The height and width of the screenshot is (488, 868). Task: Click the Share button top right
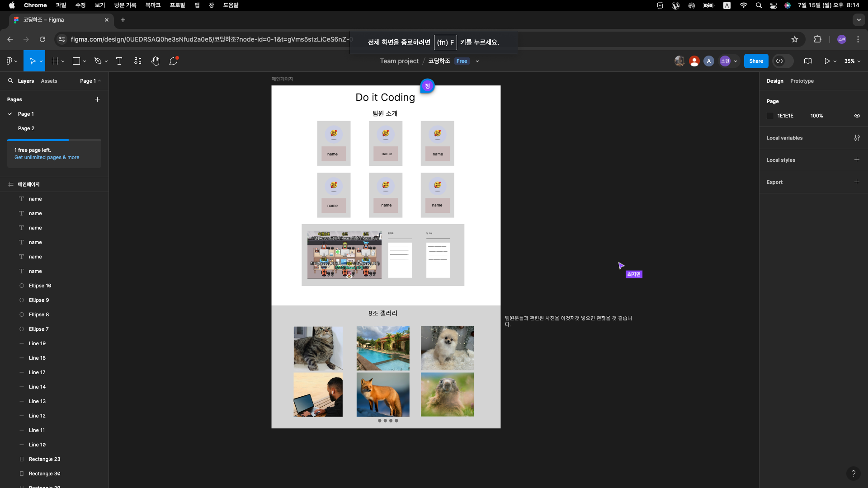click(x=756, y=61)
